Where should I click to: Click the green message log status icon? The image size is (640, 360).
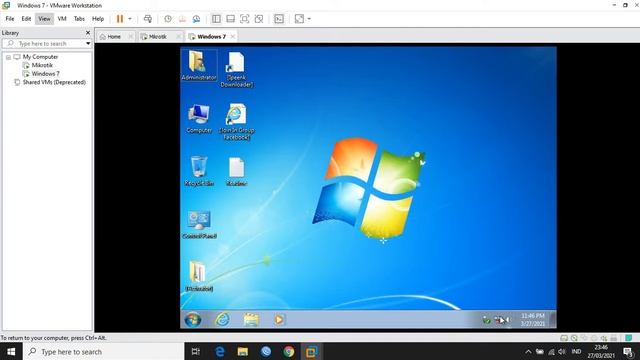click(x=629, y=338)
